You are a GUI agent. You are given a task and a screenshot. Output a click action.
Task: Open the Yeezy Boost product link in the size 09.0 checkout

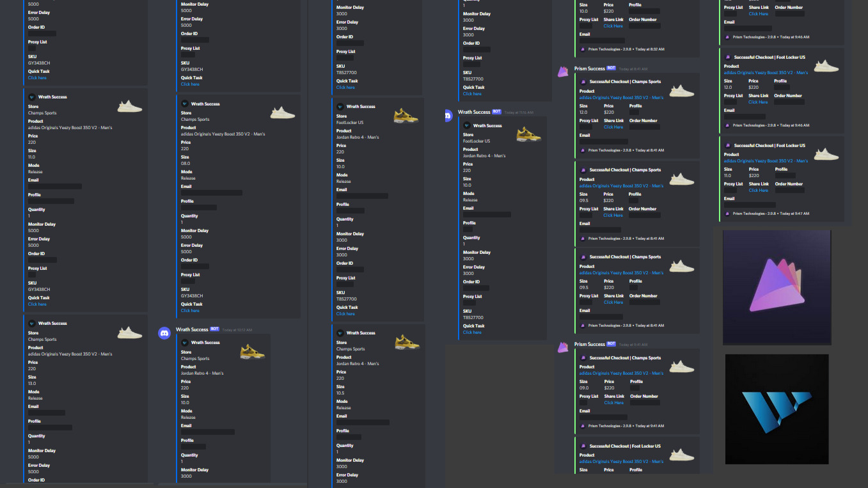621,373
